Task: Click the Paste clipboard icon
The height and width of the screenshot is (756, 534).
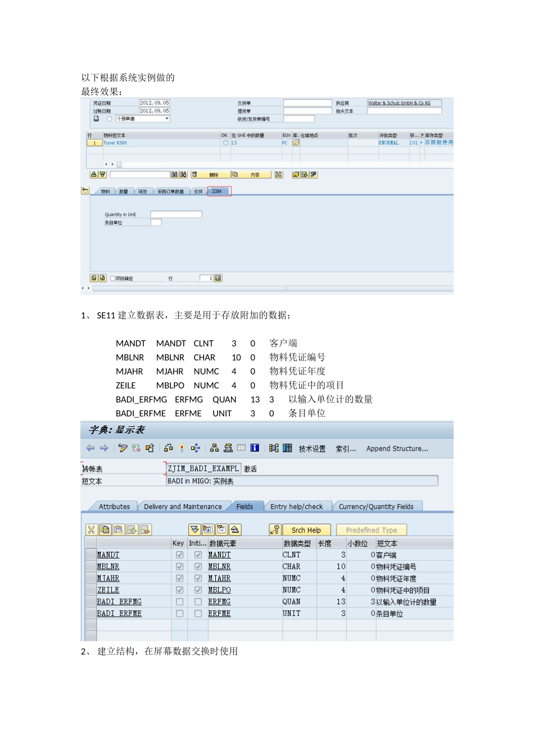Action: [119, 529]
